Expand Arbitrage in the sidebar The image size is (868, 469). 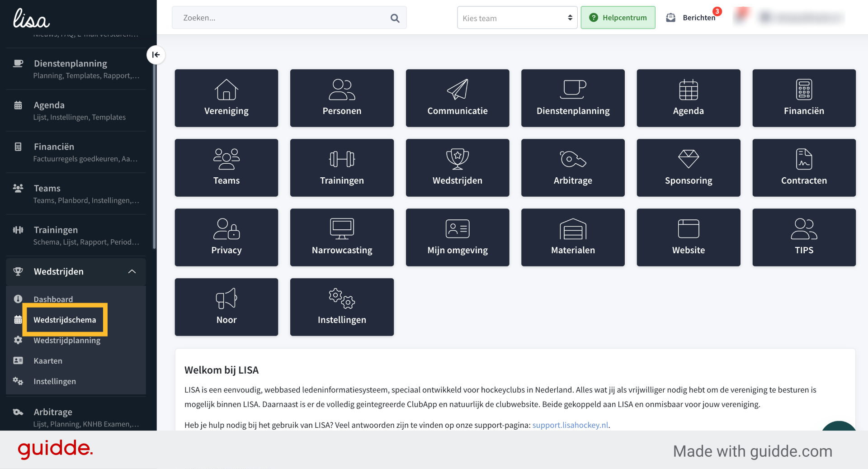click(x=76, y=417)
